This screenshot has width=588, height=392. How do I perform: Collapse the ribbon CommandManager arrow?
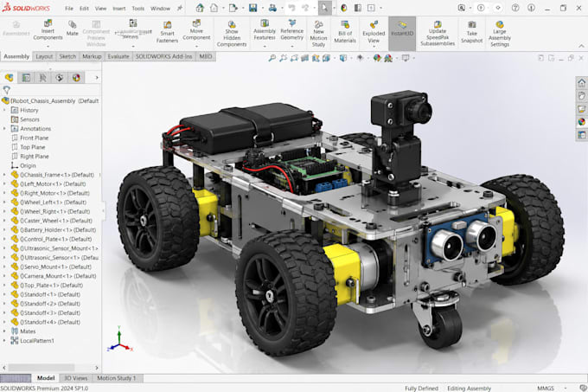[581, 46]
